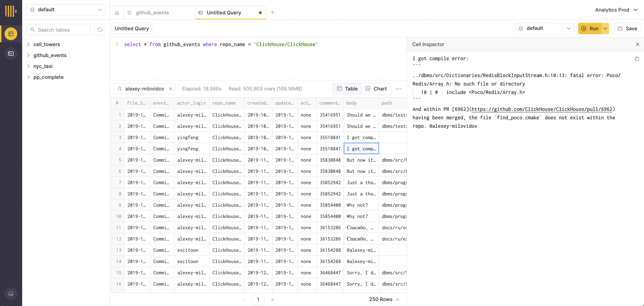Save the current query
This screenshot has width=644, height=306.
point(627,29)
